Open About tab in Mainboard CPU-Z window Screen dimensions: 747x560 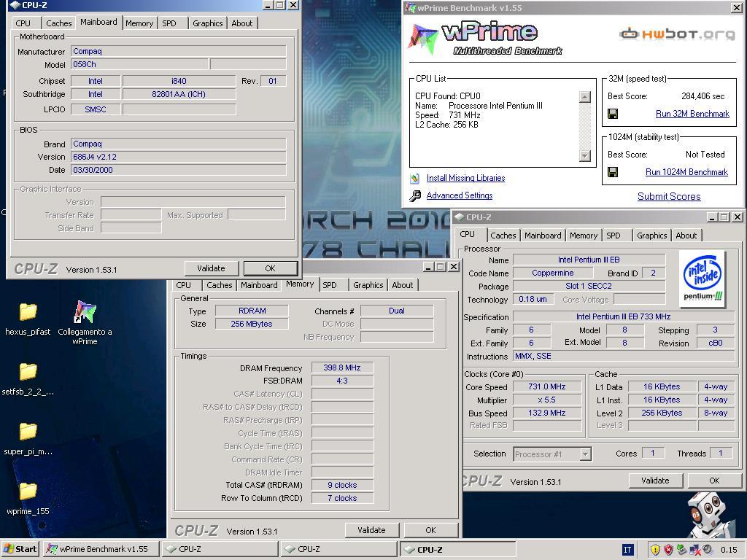[242, 23]
